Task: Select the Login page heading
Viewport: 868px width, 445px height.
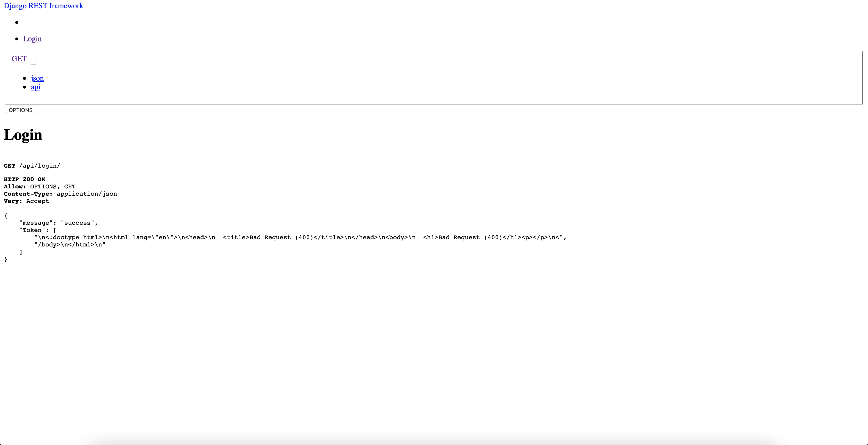Action: (x=23, y=135)
